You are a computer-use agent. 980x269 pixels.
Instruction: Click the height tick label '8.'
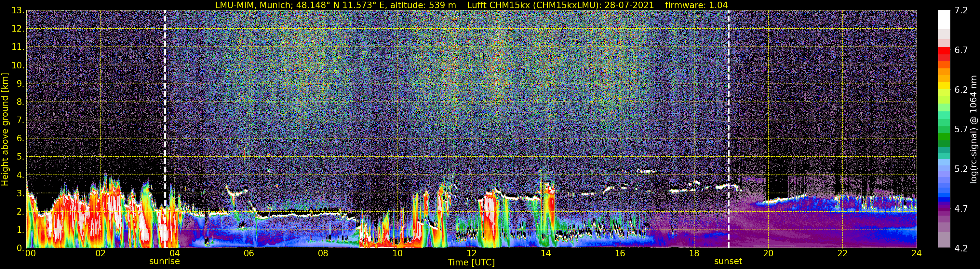coord(20,102)
